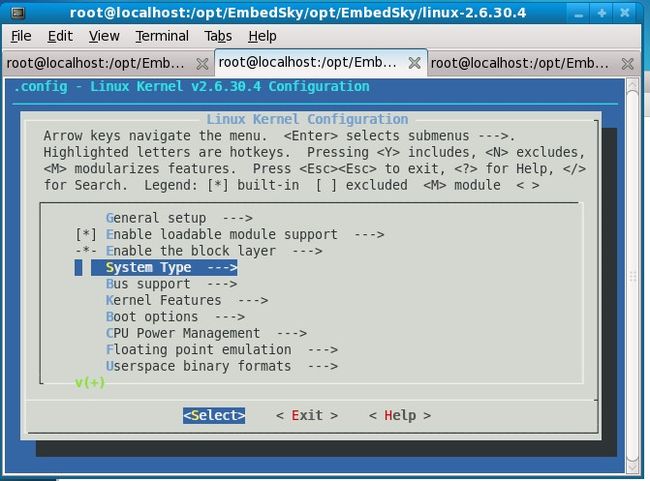
Task: Open the File menu
Action: coord(21,36)
